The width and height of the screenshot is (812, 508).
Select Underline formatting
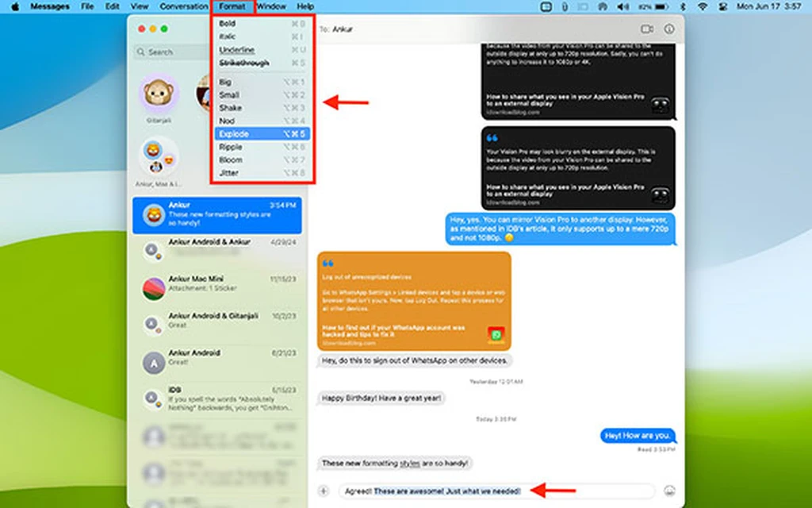pos(262,50)
